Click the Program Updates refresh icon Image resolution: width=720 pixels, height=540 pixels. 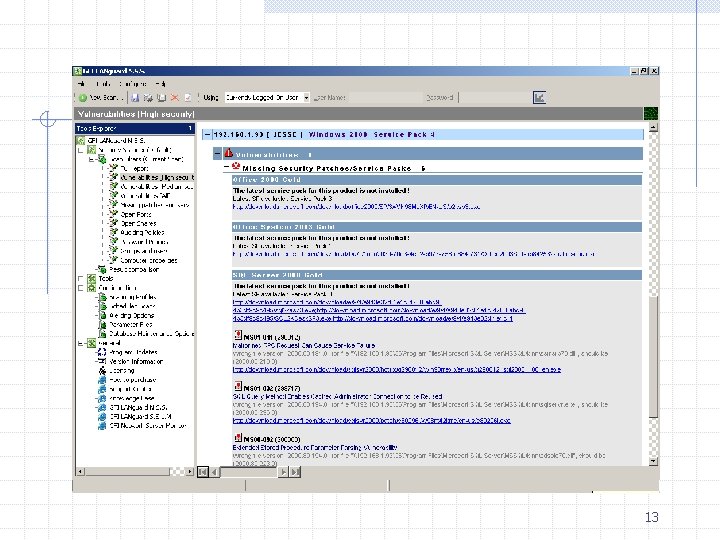pyautogui.click(x=102, y=352)
